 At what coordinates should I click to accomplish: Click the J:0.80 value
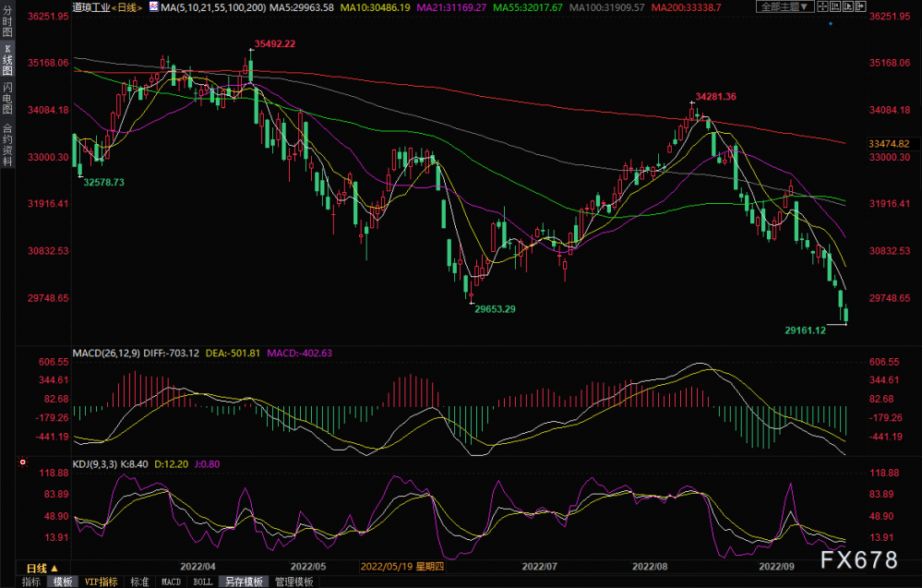[x=207, y=464]
